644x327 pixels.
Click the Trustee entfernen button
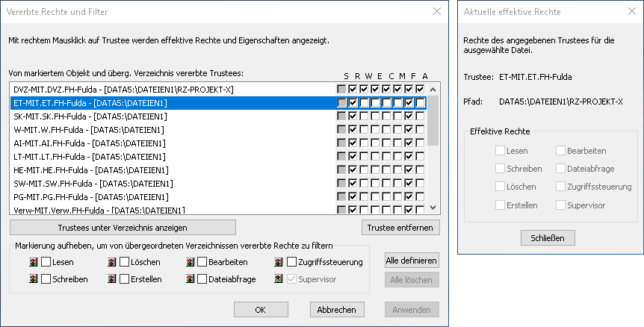[x=400, y=227]
